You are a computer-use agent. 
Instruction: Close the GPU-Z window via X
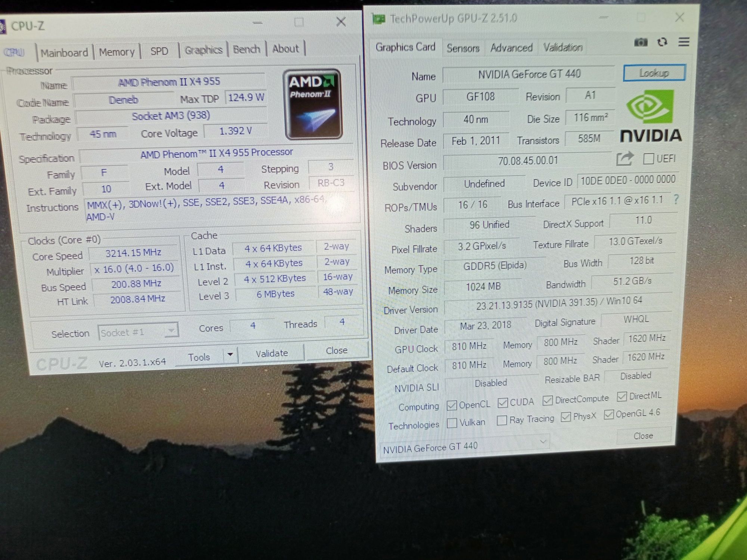(679, 17)
